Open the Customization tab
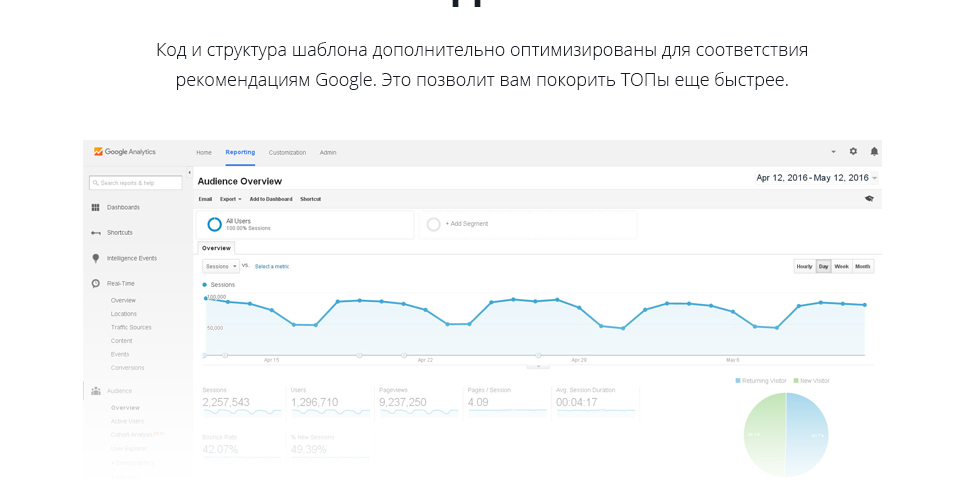965x500 pixels. (287, 152)
